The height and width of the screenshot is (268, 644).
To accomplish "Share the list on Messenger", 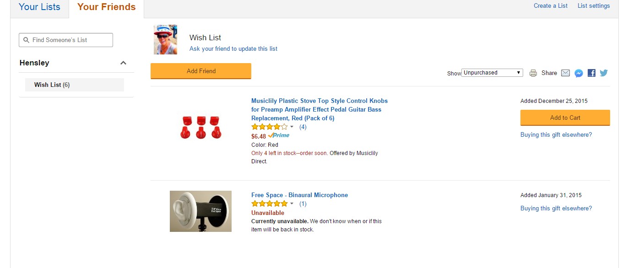I will 579,73.
